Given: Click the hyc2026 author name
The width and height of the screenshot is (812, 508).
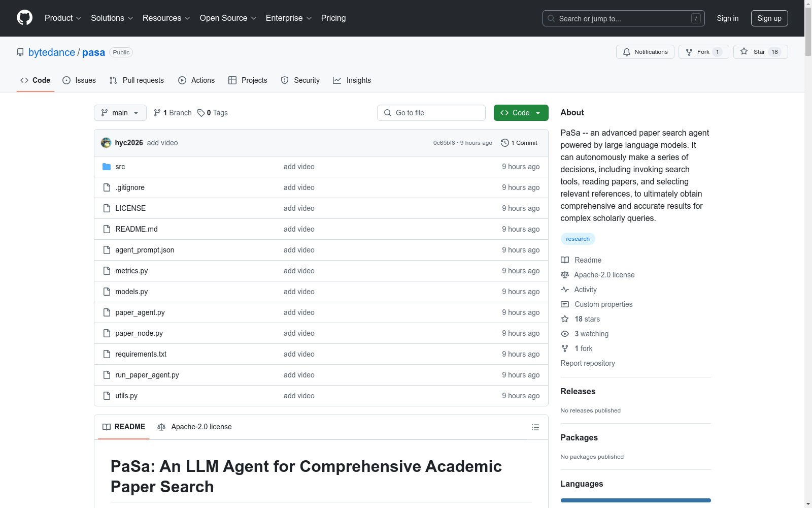Looking at the screenshot, I should click(129, 143).
